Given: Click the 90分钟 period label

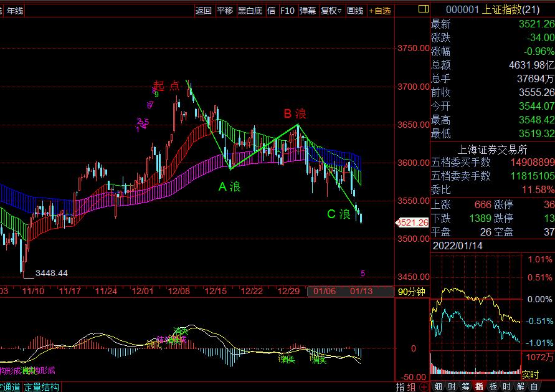Looking at the screenshot, I should 412,292.
